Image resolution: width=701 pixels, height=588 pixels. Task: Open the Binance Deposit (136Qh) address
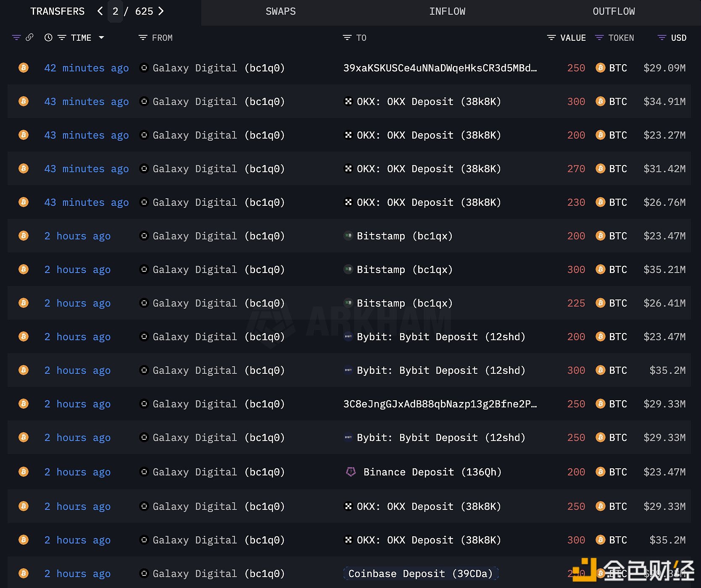432,472
